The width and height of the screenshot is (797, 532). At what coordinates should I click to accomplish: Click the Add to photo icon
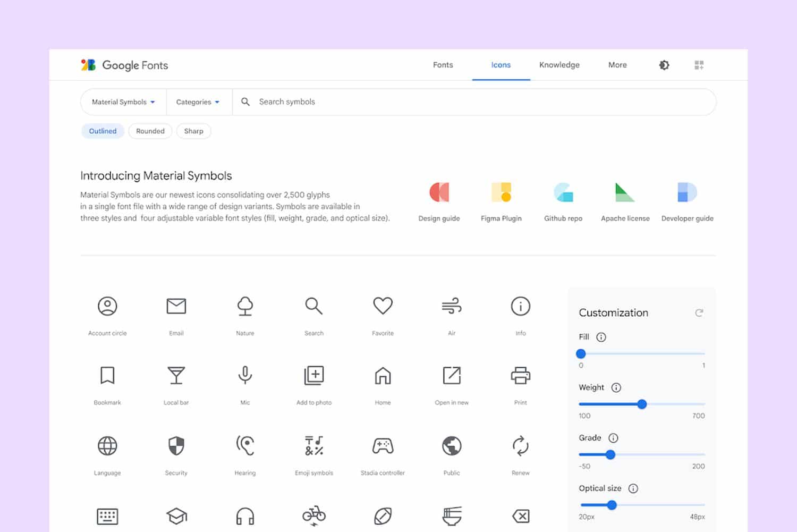pos(313,376)
